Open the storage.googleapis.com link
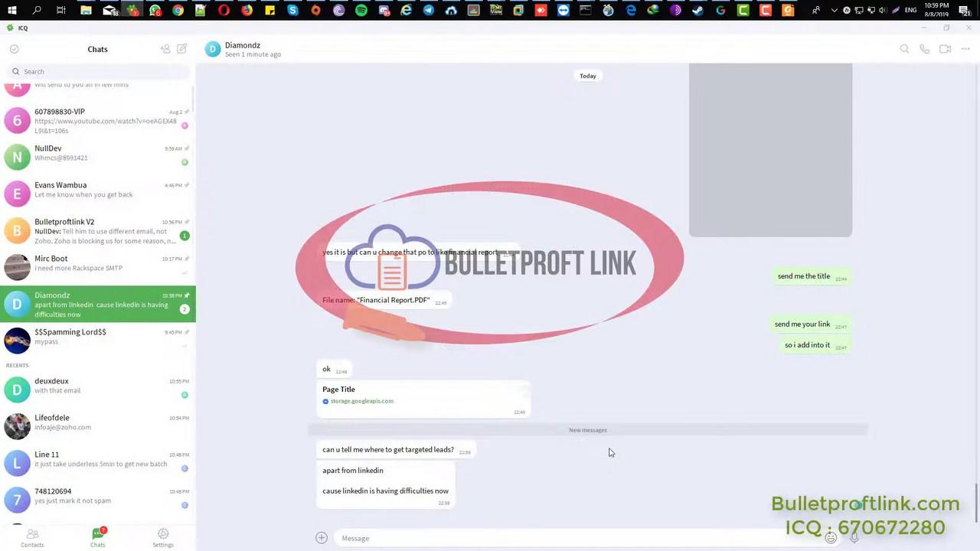This screenshot has width=980, height=551. pyautogui.click(x=361, y=401)
